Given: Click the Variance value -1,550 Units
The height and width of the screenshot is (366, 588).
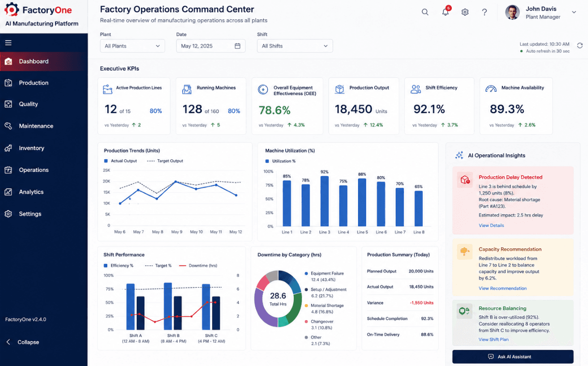Looking at the screenshot, I should point(421,303).
